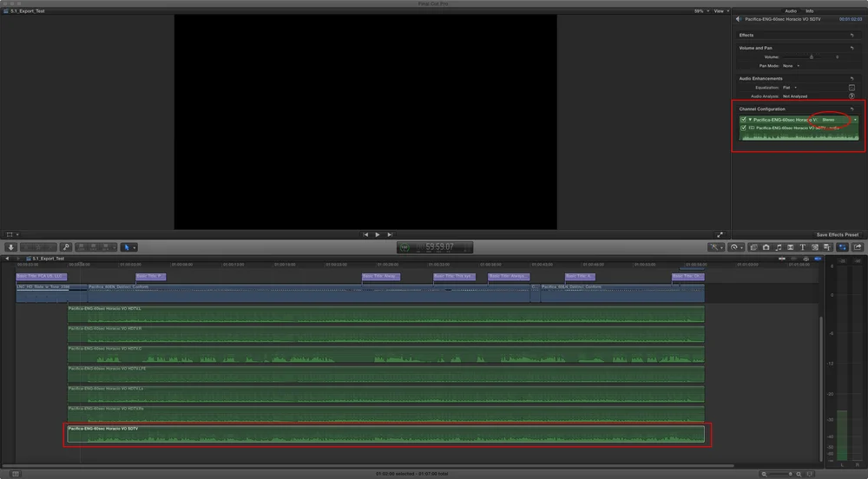Open the Enhancements magic wand menu
The image size is (868, 479).
[x=714, y=247]
